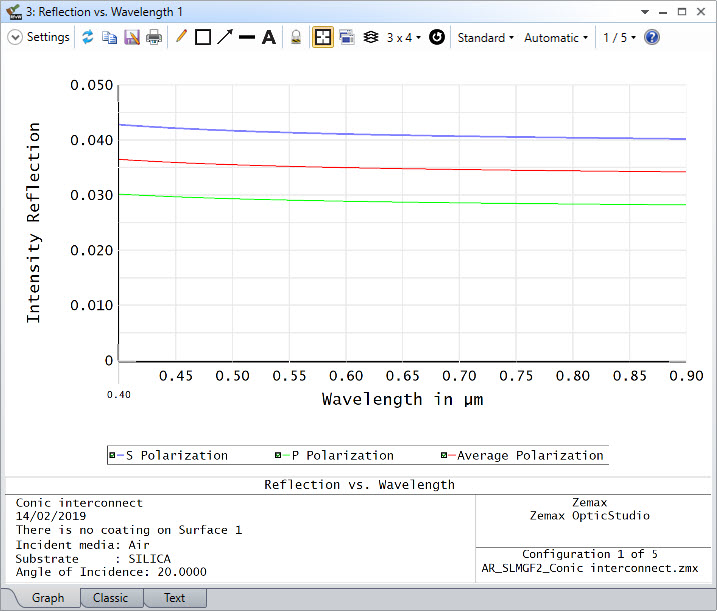The height and width of the screenshot is (611, 717).
Task: Click the Zemax OpticStudio label
Action: pyautogui.click(x=590, y=515)
